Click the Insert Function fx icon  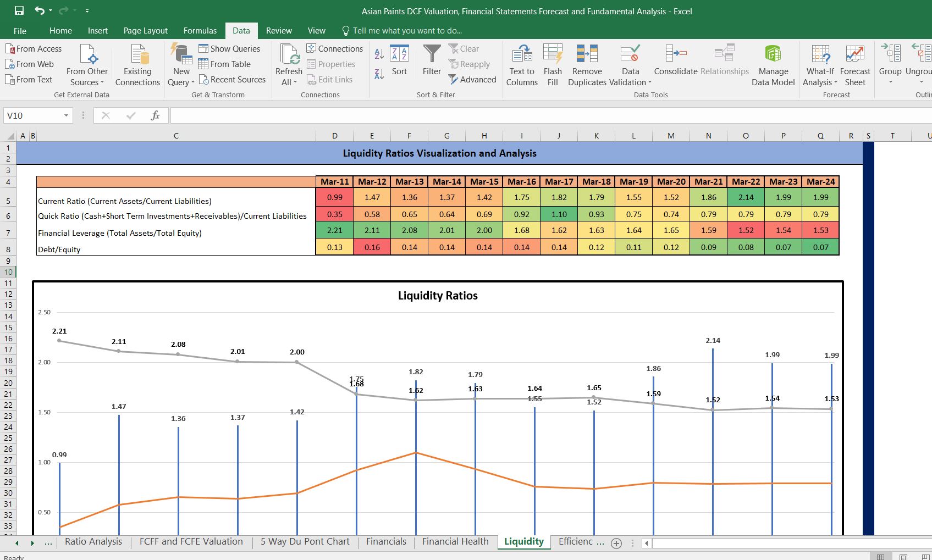click(155, 115)
